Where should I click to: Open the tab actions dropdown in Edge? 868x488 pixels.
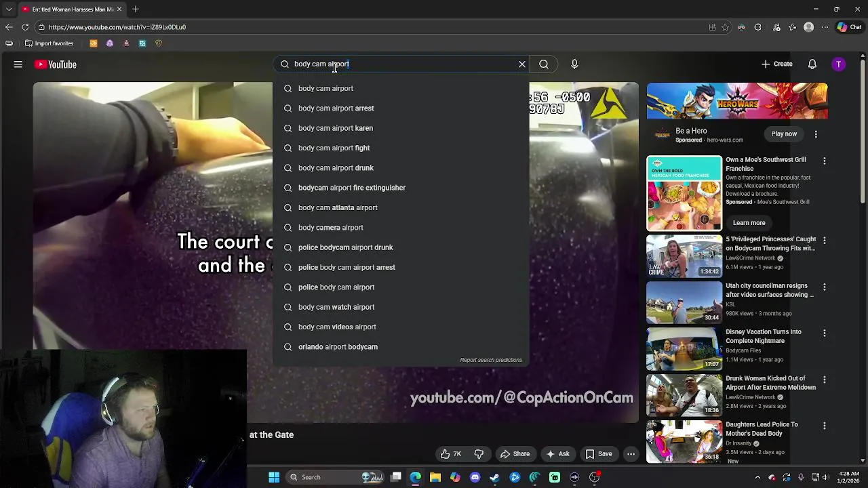click(x=9, y=9)
